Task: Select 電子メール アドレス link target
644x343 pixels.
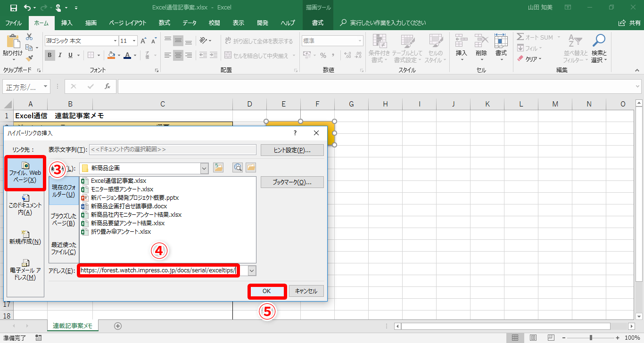Action: [25, 270]
